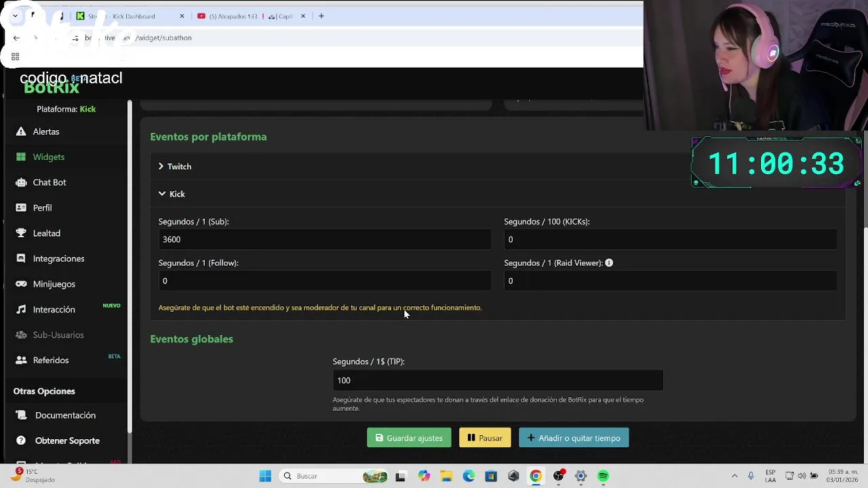Open Referidos in the sidebar
Viewport: 868px width, 488px height.
coord(51,361)
